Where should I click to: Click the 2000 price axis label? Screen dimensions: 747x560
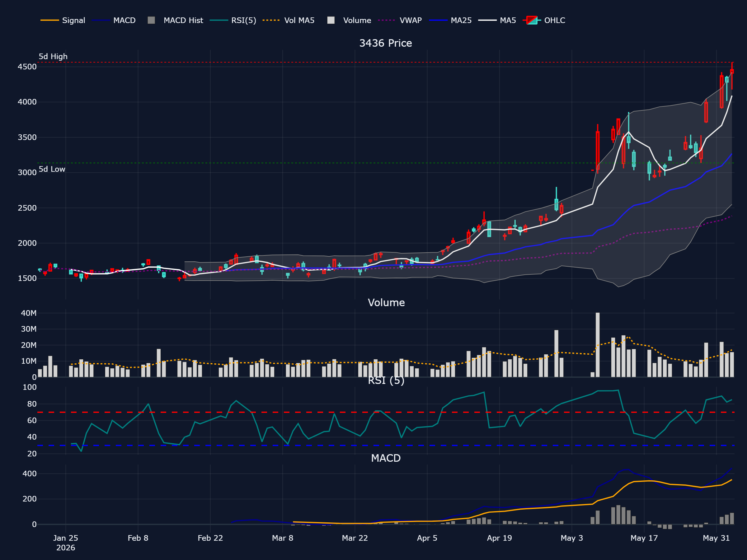(27, 243)
